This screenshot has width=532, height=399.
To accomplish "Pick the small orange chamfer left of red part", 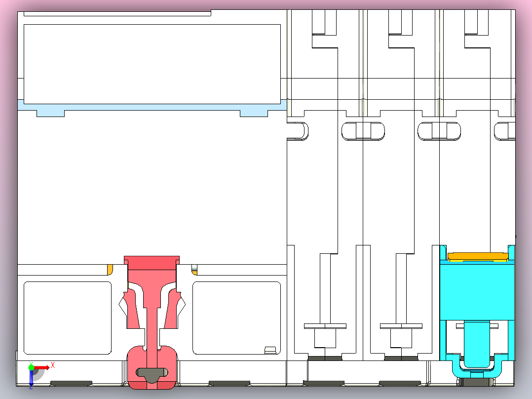I will (x=110, y=269).
